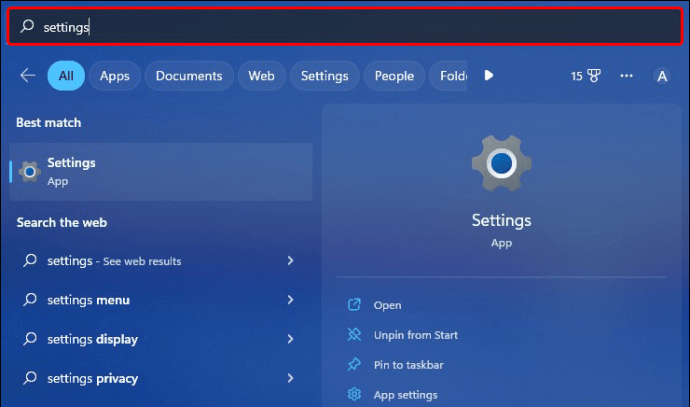
Task: Select the Apps filter tab
Action: point(114,76)
